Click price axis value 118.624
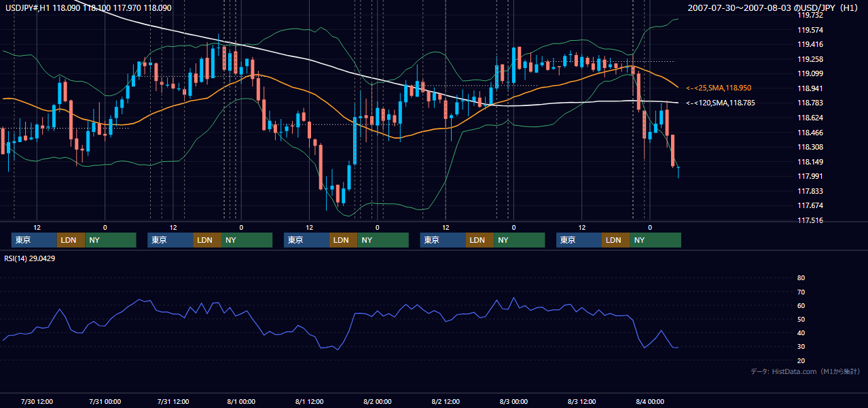Image resolution: width=868 pixels, height=408 pixels. click(811, 118)
